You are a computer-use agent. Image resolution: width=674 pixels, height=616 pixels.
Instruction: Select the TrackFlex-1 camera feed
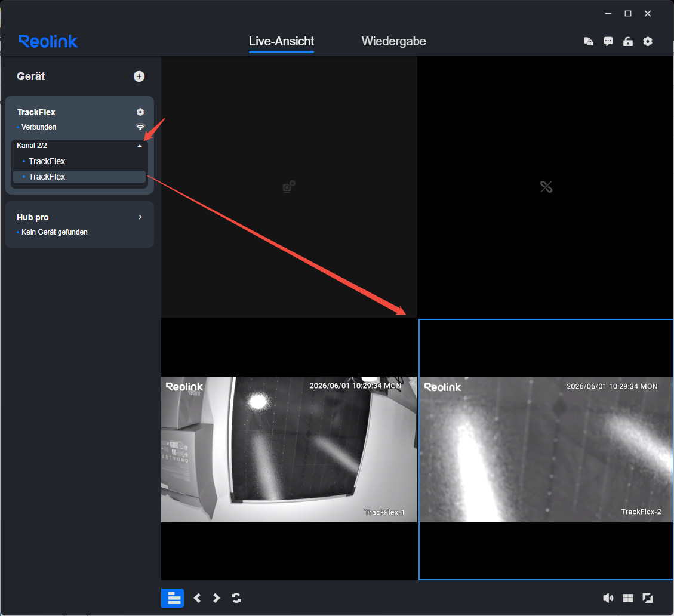[289, 449]
